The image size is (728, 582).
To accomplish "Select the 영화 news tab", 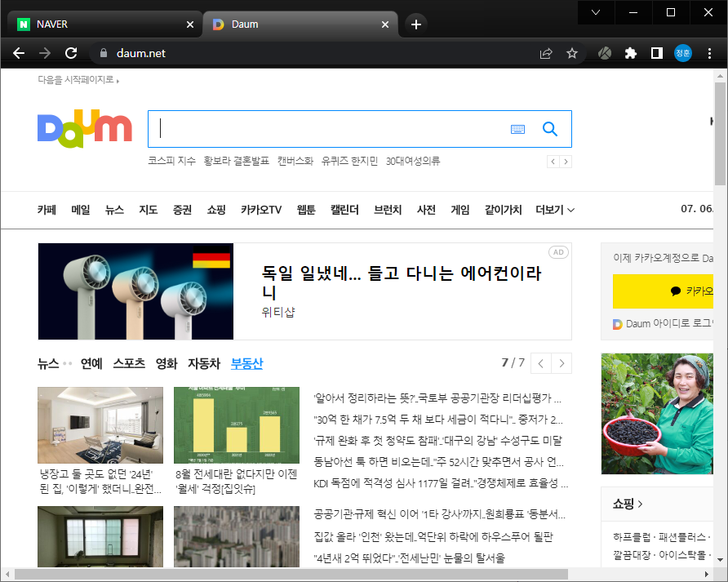I will click(x=166, y=363).
